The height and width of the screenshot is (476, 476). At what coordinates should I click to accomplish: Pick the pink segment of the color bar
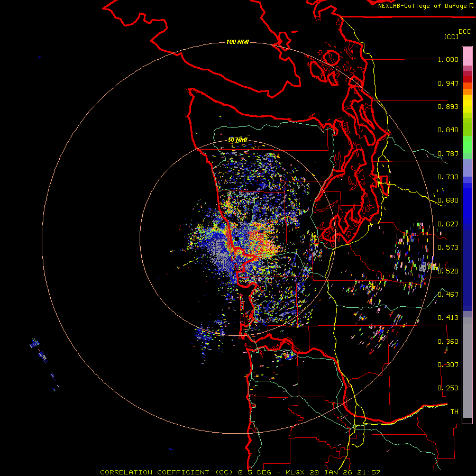click(x=467, y=57)
